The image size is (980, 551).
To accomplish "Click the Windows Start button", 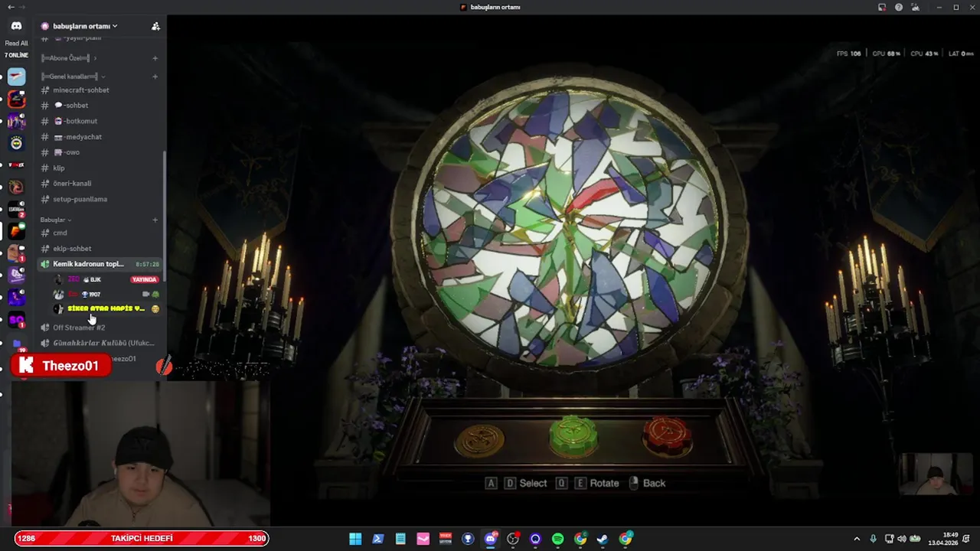I will pos(355,539).
